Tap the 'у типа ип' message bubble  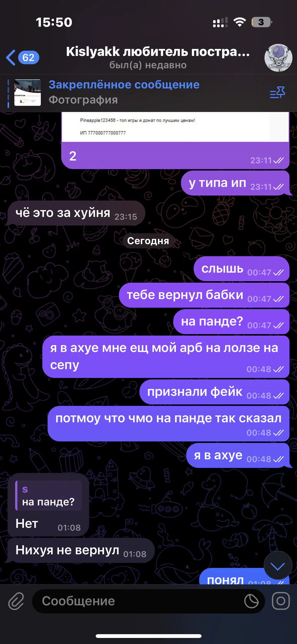click(235, 183)
